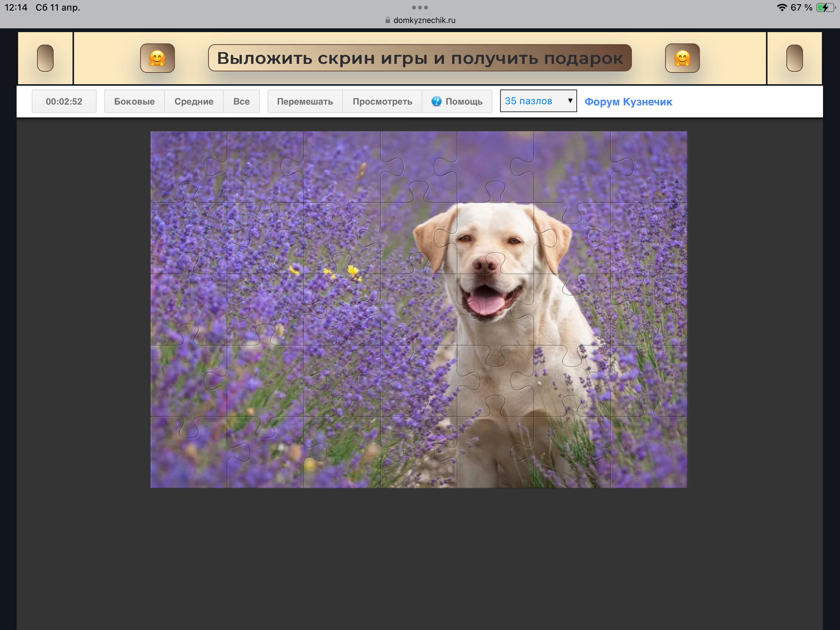Click the dropdown arrow beside 35 пазлов
This screenshot has width=840, height=630.
tap(570, 100)
